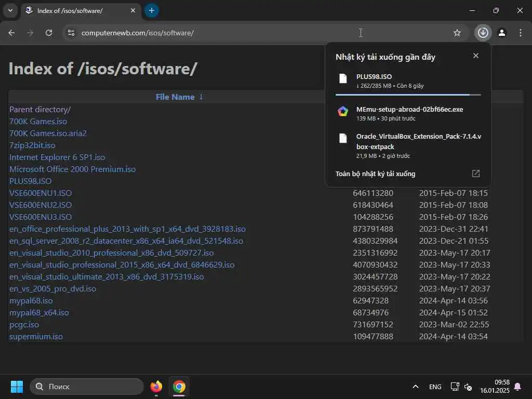Open Internet Explorer 6 SP1.iso link

(x=57, y=157)
